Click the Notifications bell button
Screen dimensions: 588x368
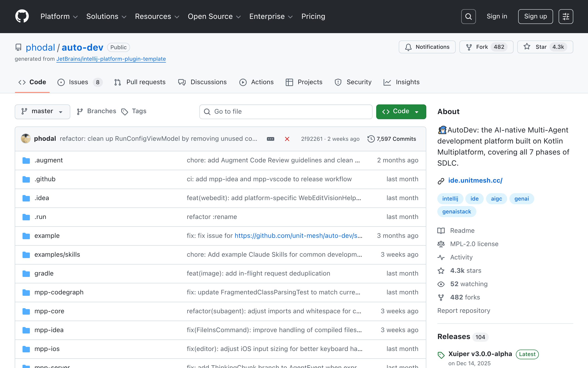point(427,47)
